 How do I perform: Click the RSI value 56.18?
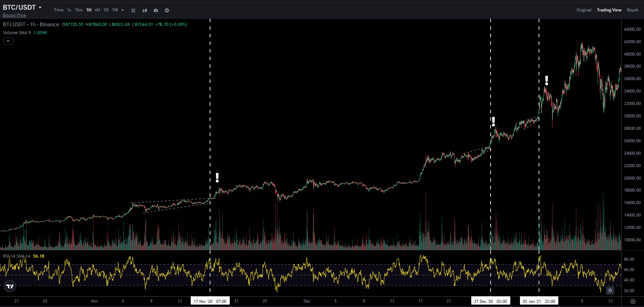(39, 256)
